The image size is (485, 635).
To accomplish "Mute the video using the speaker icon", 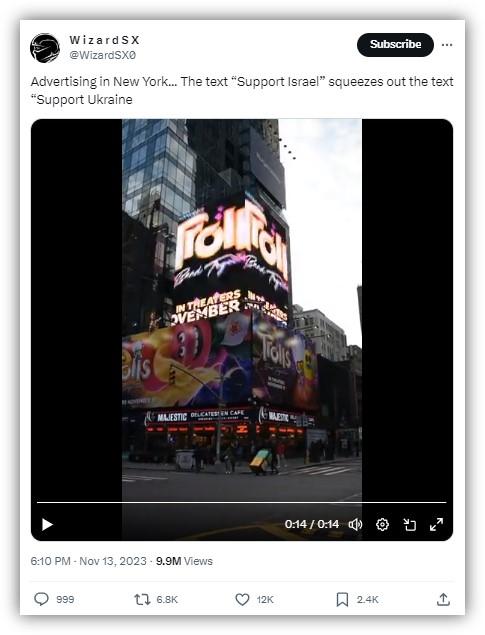I will click(x=355, y=524).
